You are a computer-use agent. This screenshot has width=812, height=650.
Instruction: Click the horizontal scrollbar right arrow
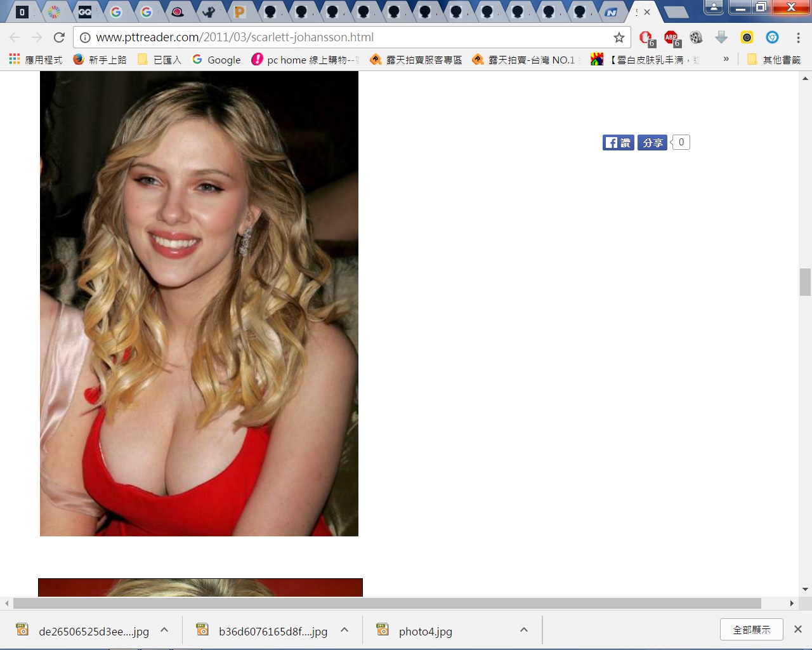(792, 603)
